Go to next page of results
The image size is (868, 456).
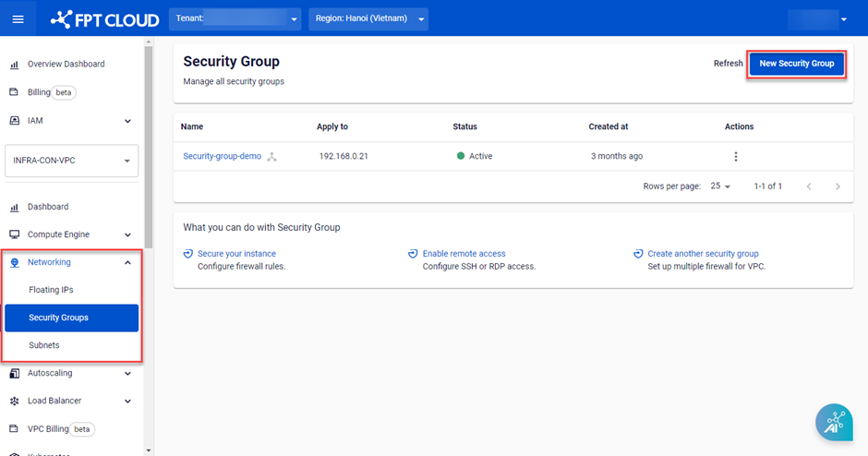838,186
